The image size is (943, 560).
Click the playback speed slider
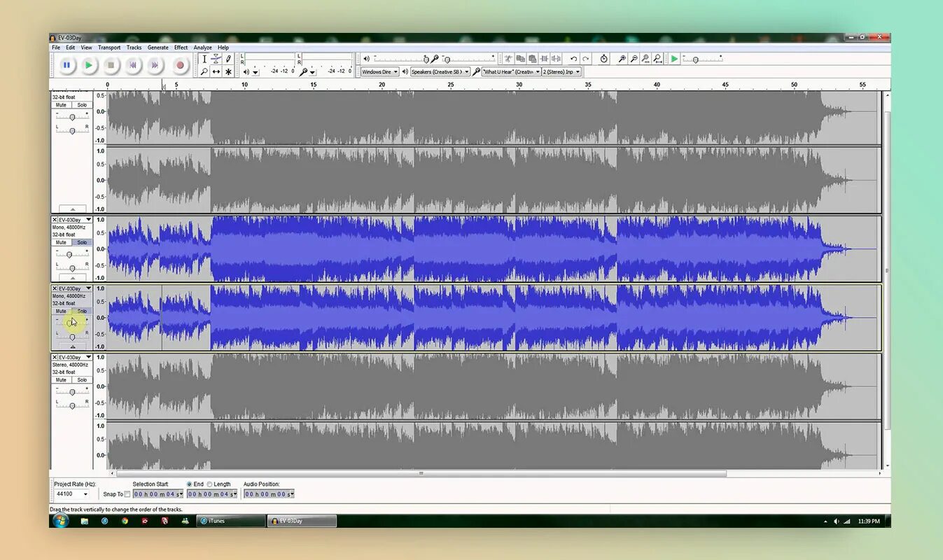703,59
